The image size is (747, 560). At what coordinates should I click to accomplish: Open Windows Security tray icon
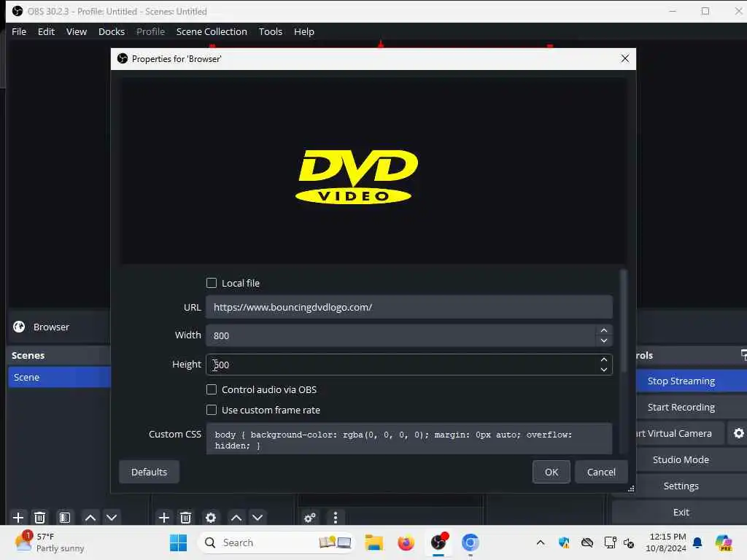564,542
